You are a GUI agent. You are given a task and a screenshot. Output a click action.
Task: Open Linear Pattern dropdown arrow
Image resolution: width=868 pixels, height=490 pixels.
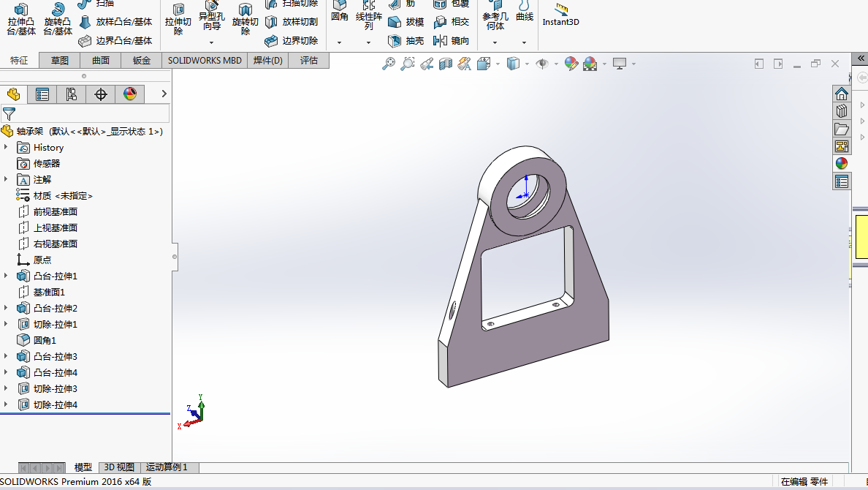[369, 42]
